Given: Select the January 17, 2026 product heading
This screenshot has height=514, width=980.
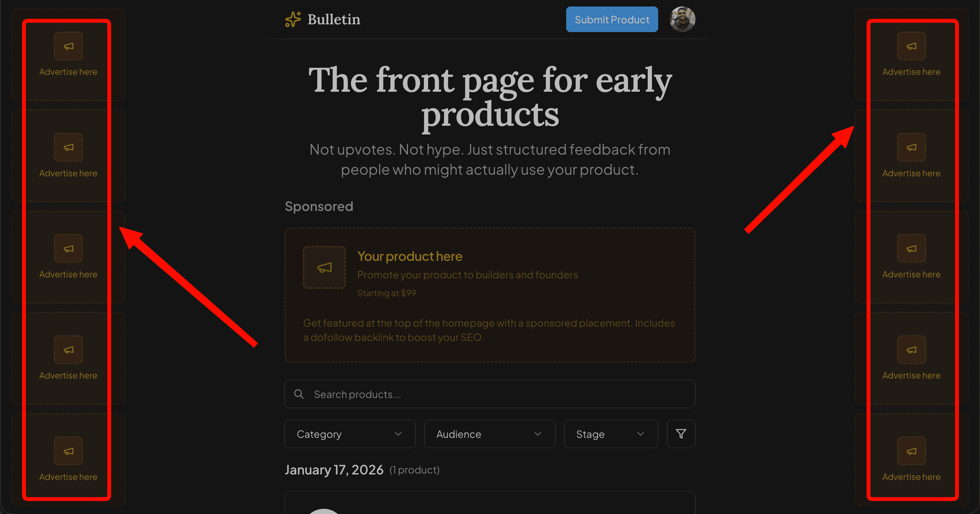Looking at the screenshot, I should tap(334, 470).
